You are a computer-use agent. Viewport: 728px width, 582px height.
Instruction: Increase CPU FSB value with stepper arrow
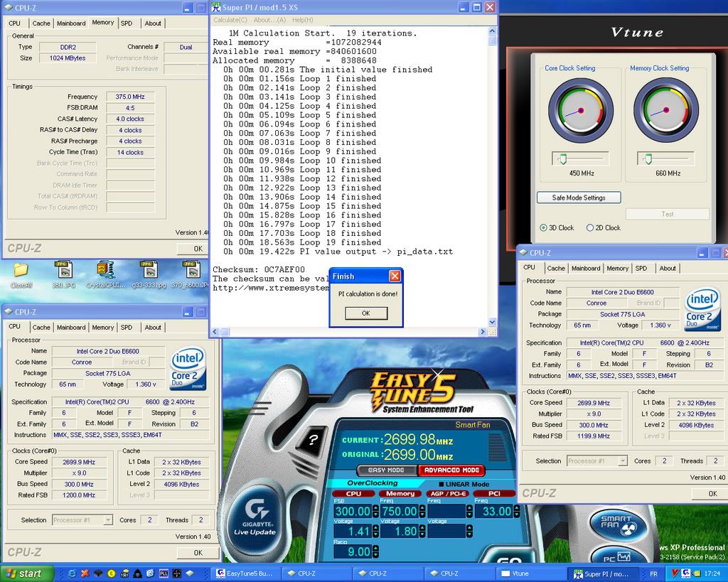[375, 507]
